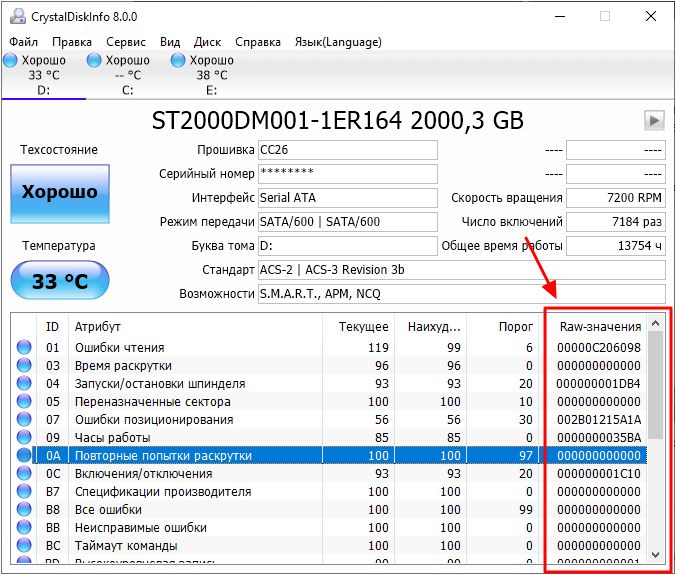Click the Число включений 7184 раз field
Viewport: 676px width, 575px height.
pos(616,222)
